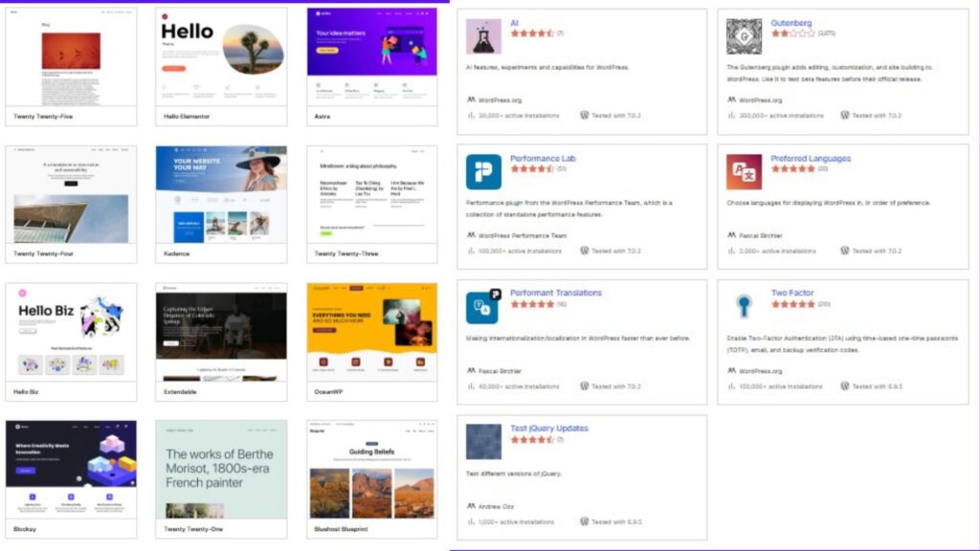Select the Astra theme preview image

372,56
